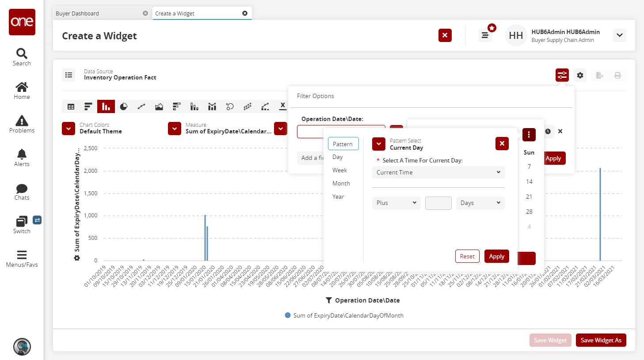Select the table chart type icon
The width and height of the screenshot is (644, 360).
click(x=71, y=106)
